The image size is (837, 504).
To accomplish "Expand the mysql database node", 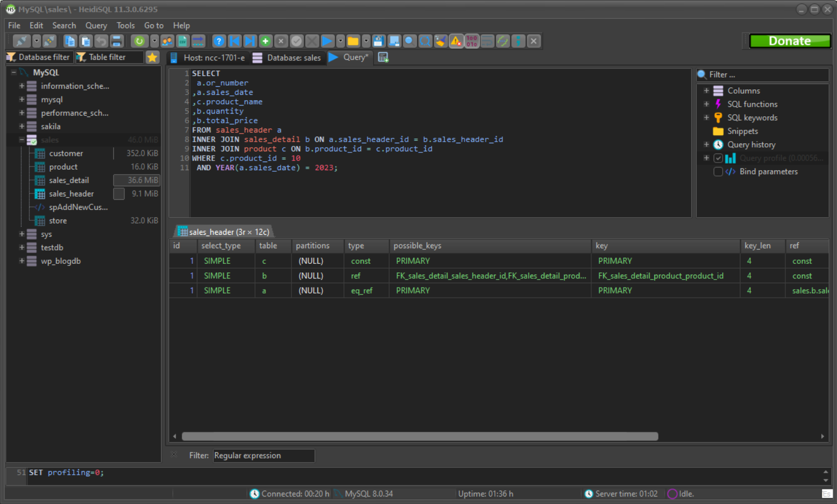I will pyautogui.click(x=22, y=99).
